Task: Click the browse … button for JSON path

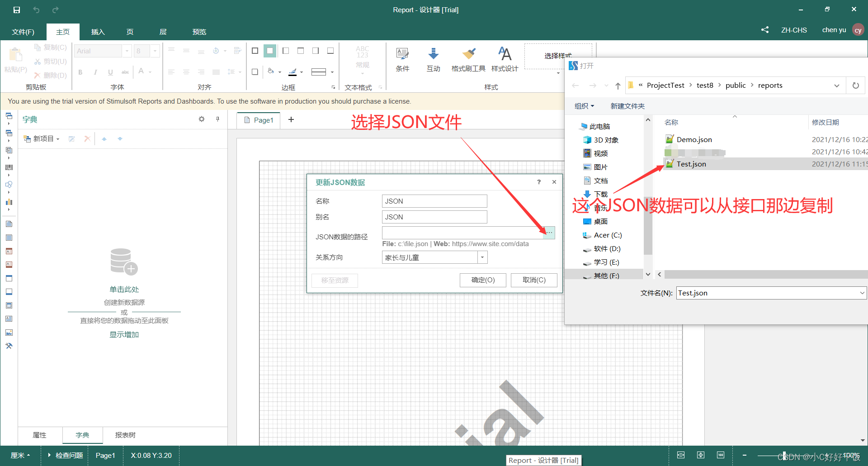Action: [549, 233]
